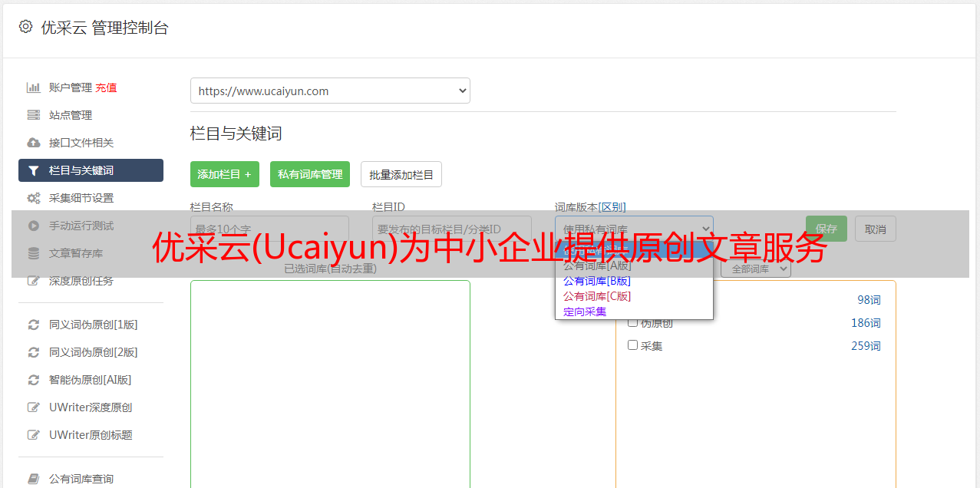Click the 186词 count in 伪原创 row
Viewport: 980px width, 488px height.
(x=866, y=323)
